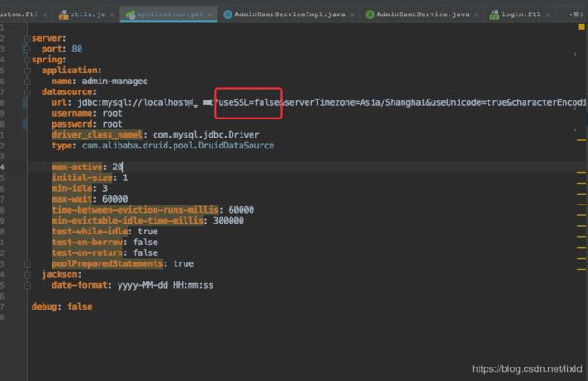Open the AdminUserServiceImpl.java tab

(289, 14)
